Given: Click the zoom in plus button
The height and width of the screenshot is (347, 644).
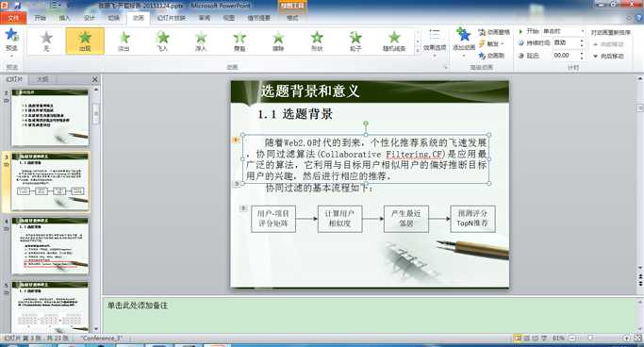Looking at the screenshot, I should [x=626, y=338].
